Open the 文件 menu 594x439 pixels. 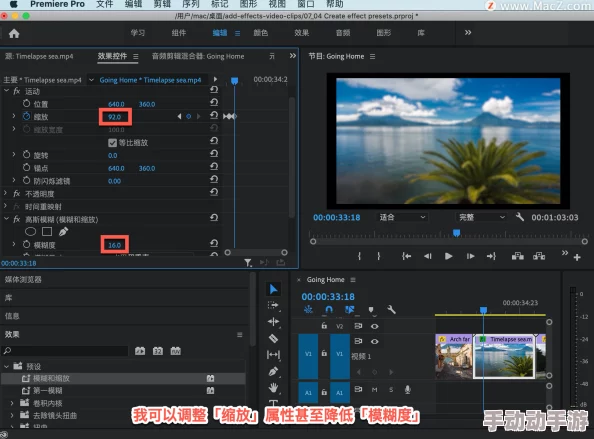[105, 4]
